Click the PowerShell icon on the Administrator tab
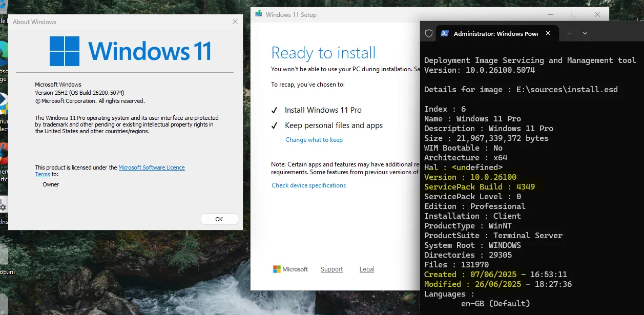Viewport: 644px width, 315px height. point(445,33)
